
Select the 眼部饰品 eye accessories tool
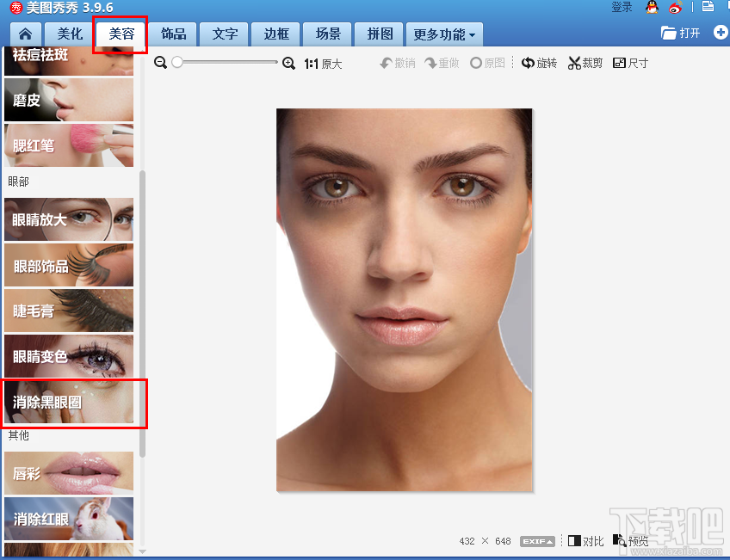[x=69, y=265]
